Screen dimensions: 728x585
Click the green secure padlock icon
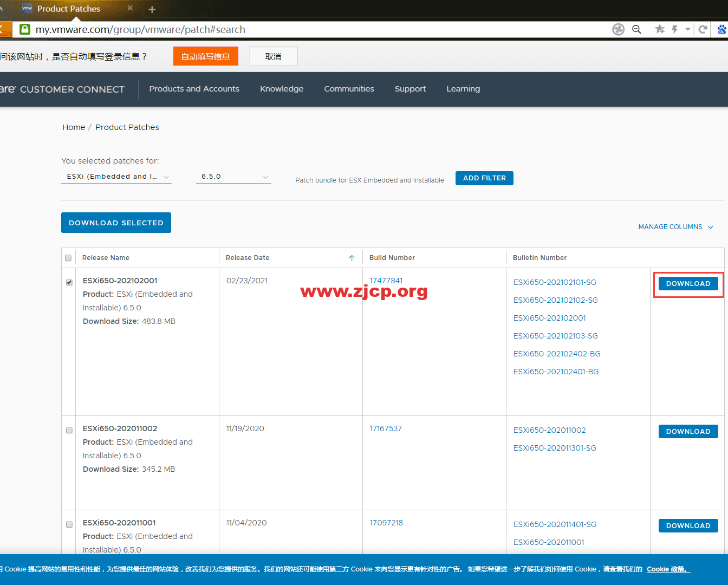(x=25, y=29)
